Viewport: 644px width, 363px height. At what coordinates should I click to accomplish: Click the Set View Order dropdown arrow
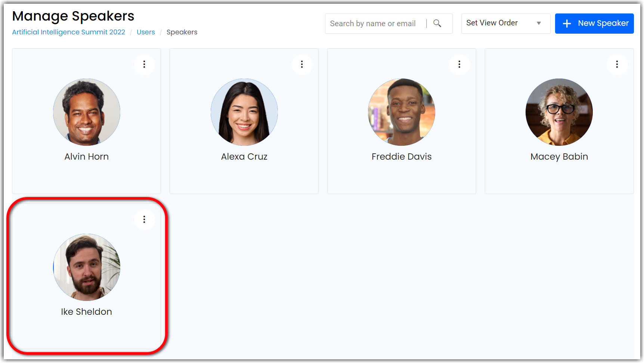(539, 23)
